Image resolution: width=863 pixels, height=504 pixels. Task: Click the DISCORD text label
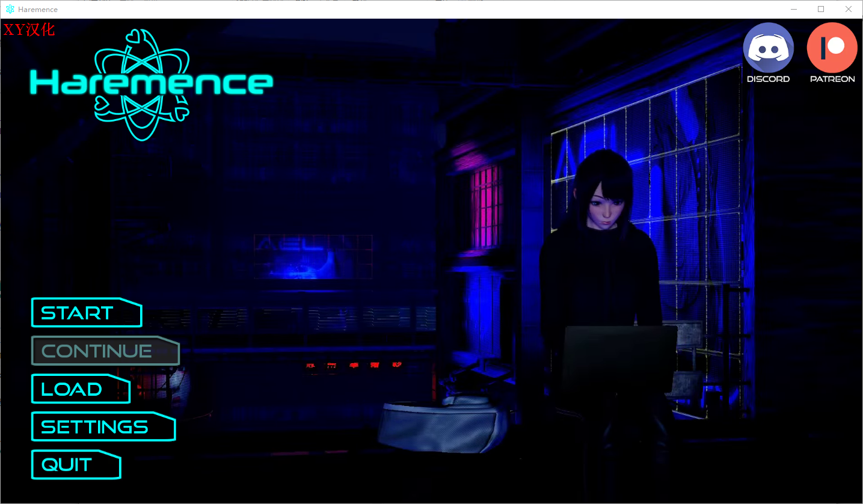[x=768, y=79]
